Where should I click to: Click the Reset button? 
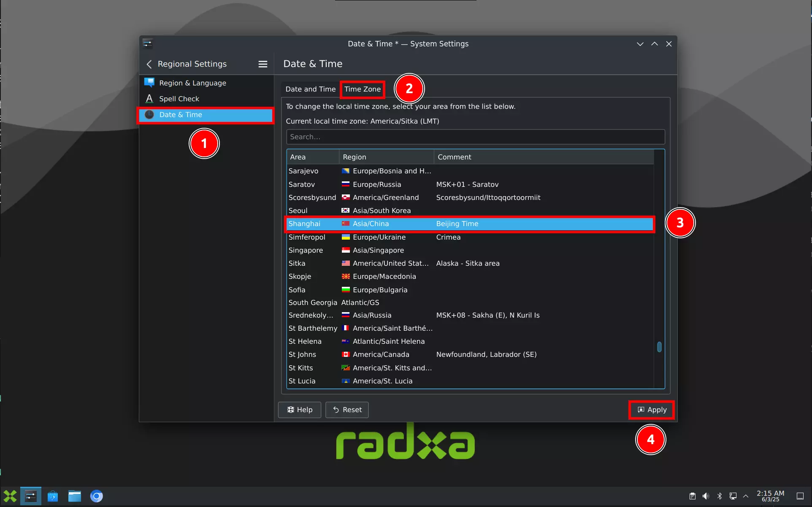click(347, 410)
